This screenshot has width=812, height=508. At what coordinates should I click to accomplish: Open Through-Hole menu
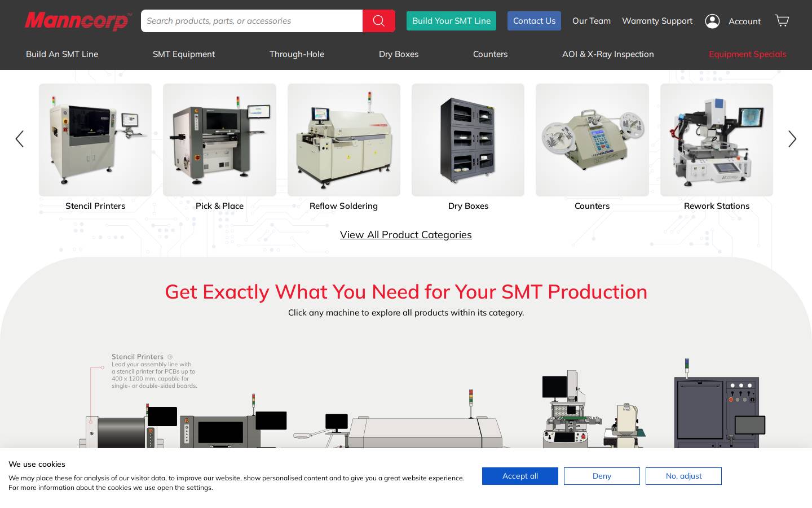[297, 54]
